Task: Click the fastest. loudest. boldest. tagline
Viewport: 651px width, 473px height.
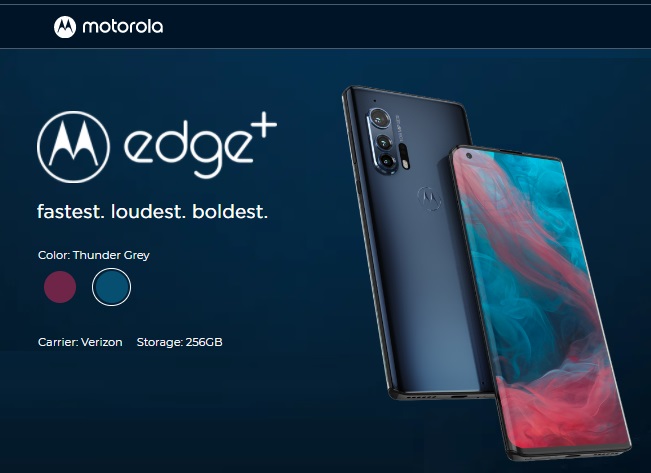Action: [152, 212]
